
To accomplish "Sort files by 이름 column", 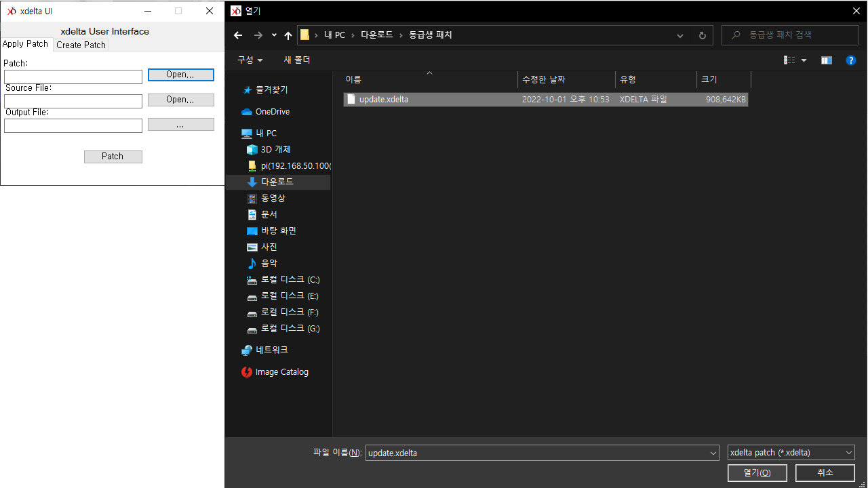I will click(429, 79).
